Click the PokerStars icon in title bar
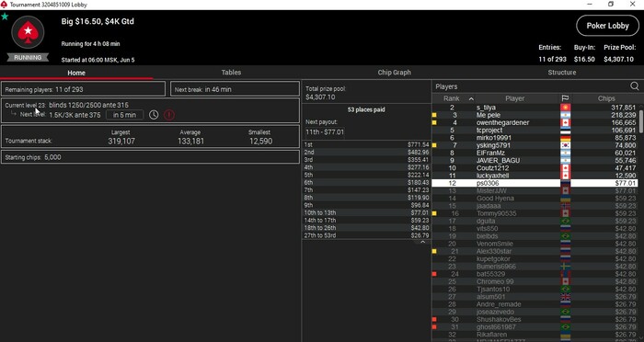The image size is (644, 342). click(4, 4)
